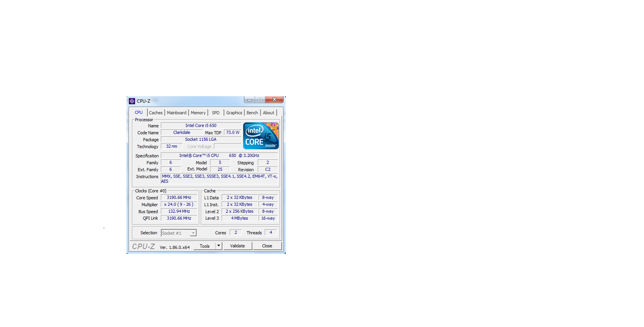The height and width of the screenshot is (327, 644).
Task: Click the Intel Core i5 logo badge
Action: (261, 136)
